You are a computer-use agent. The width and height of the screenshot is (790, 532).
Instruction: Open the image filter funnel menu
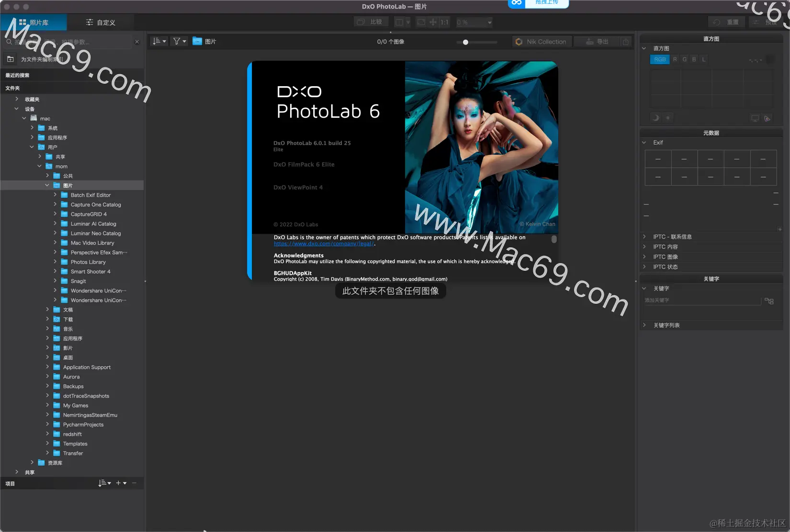[180, 42]
